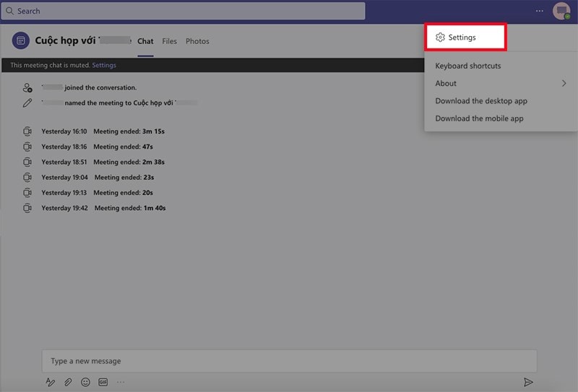Open Settings from the dropdown menu

point(465,38)
